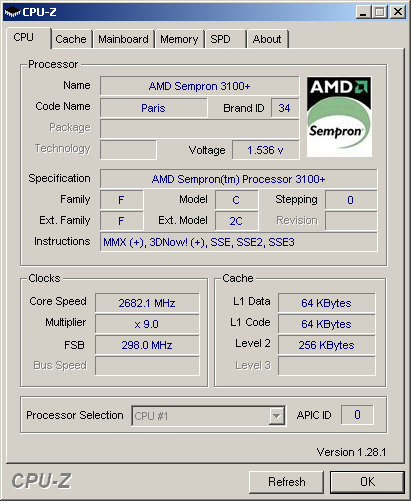
Task: Click the Voltage value 1.536 v
Action: pyautogui.click(x=266, y=150)
